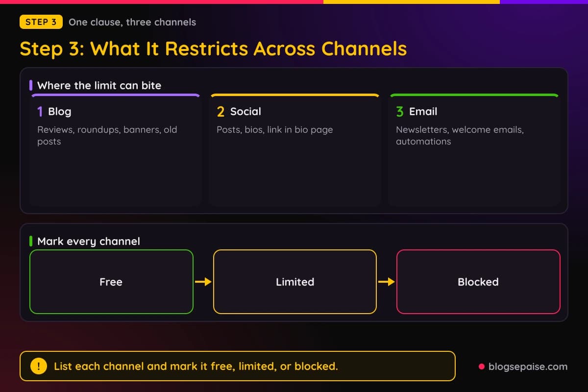The image size is (588, 392).
Task: Click the red dot beside blogsepaise.com
Action: (481, 367)
